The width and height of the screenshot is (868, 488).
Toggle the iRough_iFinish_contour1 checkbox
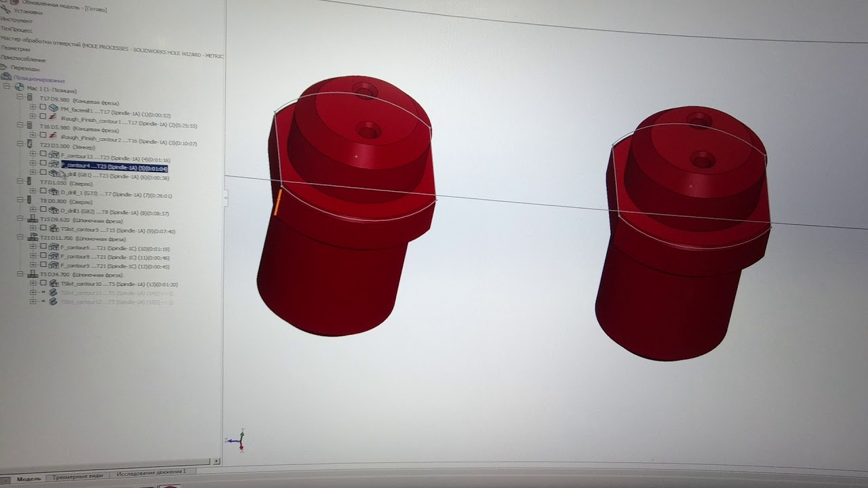coord(43,117)
